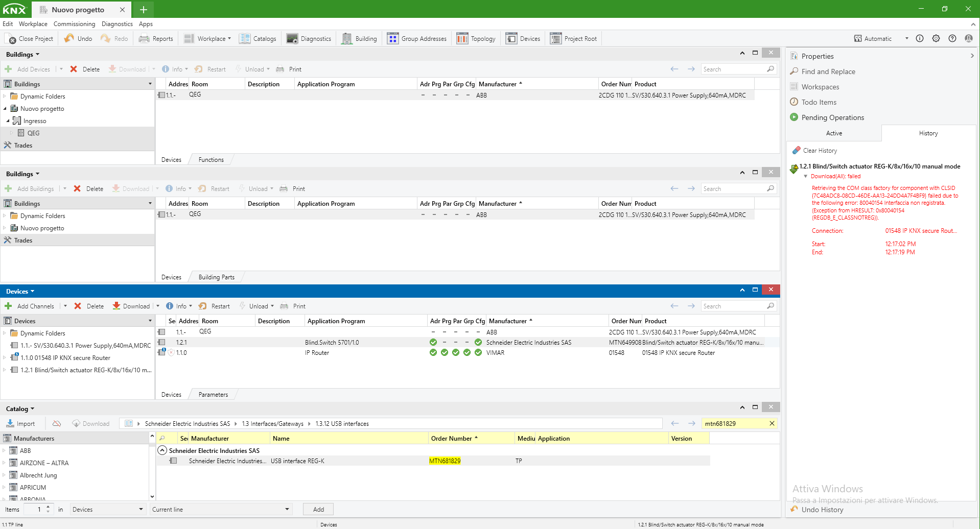980x529 pixels.
Task: Click Restart in Devices panel toolbar
Action: pos(215,306)
